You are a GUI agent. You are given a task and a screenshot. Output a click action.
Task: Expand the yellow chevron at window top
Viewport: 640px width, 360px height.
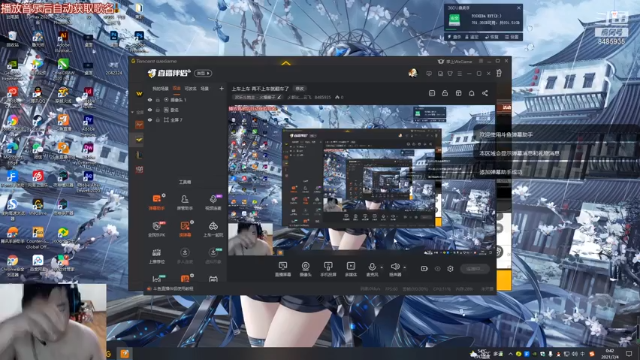(x=286, y=63)
